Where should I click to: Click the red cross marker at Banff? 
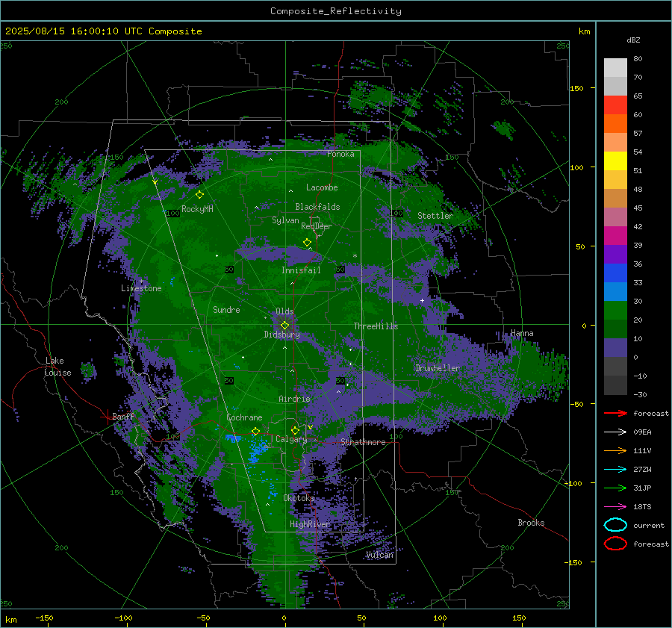[106, 417]
